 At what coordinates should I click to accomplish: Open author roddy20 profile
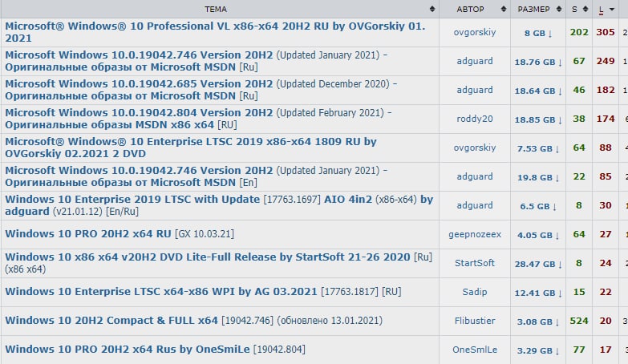pyautogui.click(x=475, y=119)
